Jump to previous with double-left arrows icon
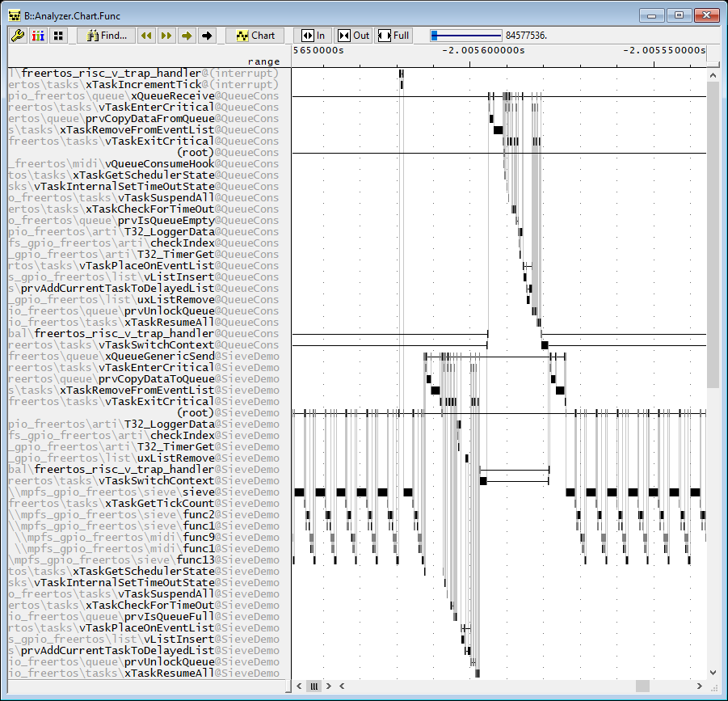The width and height of the screenshot is (728, 701). coord(146,36)
